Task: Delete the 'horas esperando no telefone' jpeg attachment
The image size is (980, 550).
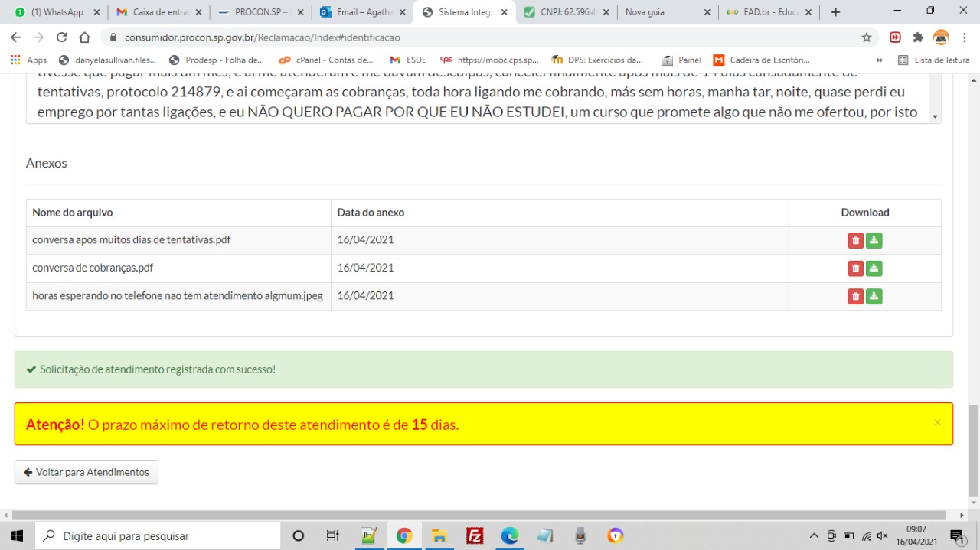Action: pos(855,296)
